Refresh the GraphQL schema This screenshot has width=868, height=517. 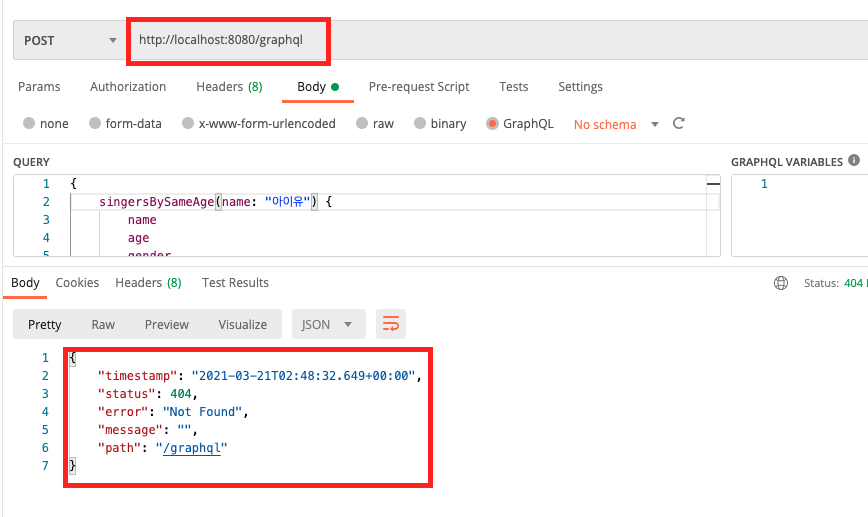(x=679, y=123)
